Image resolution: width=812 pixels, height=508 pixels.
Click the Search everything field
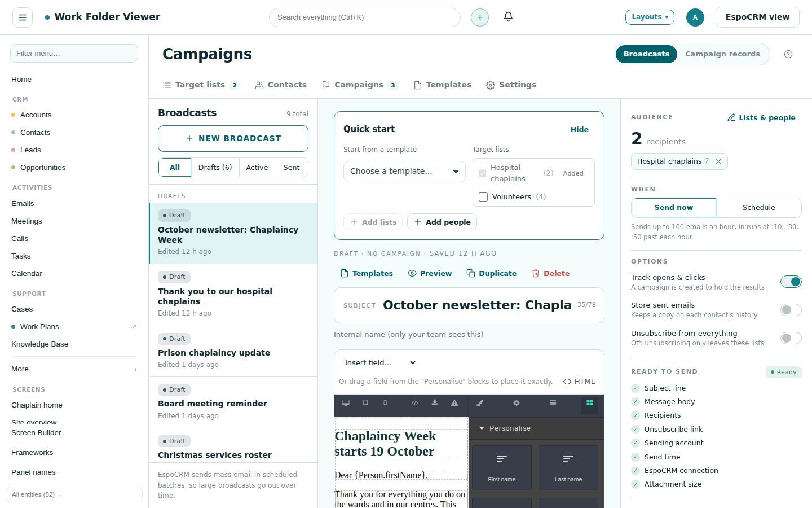tap(365, 17)
